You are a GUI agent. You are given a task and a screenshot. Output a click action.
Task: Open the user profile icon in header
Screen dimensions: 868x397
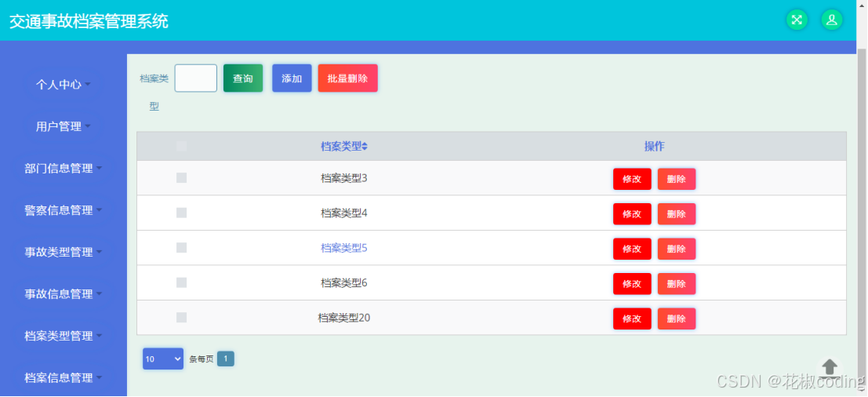tap(831, 20)
